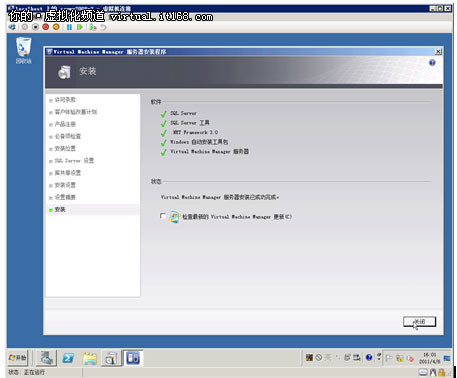457x378 pixels.
Task: Click the blue help icon in system tray
Action: (369, 357)
